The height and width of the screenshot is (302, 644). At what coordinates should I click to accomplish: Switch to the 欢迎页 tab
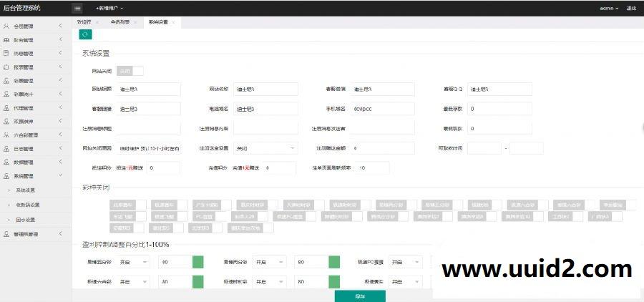click(84, 22)
